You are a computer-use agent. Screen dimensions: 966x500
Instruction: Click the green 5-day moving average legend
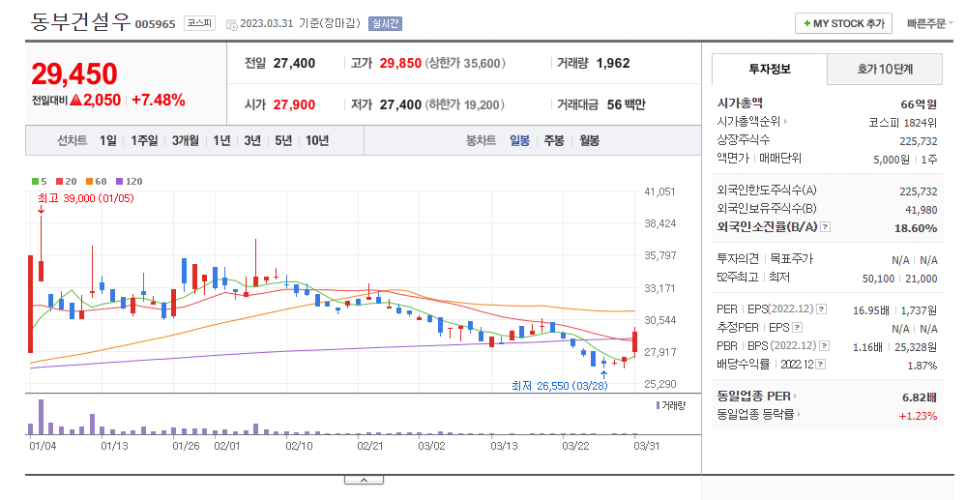(x=39, y=181)
